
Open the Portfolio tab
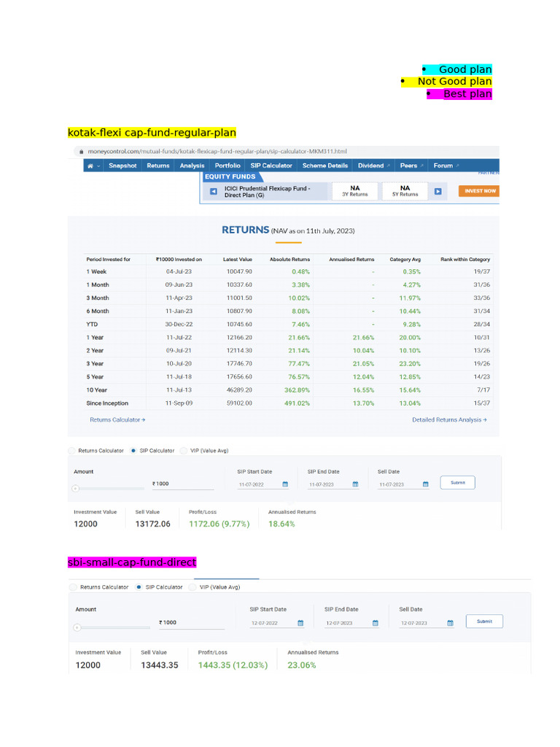(227, 166)
